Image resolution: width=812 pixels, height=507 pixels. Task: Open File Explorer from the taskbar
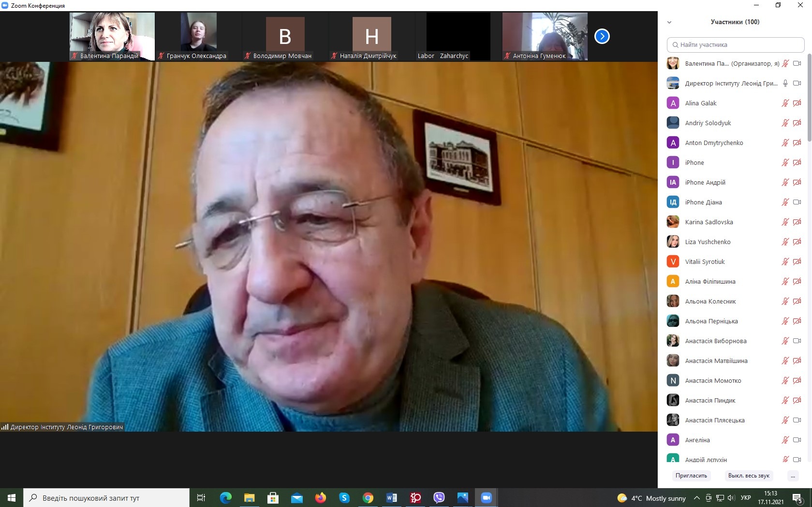pos(249,498)
